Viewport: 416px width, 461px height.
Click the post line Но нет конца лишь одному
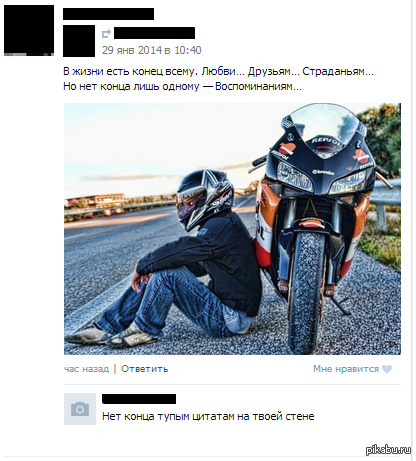182,87
